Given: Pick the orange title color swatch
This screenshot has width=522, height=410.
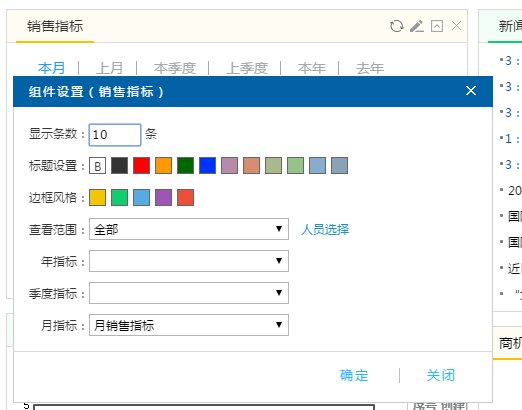Looking at the screenshot, I should click(x=163, y=166).
